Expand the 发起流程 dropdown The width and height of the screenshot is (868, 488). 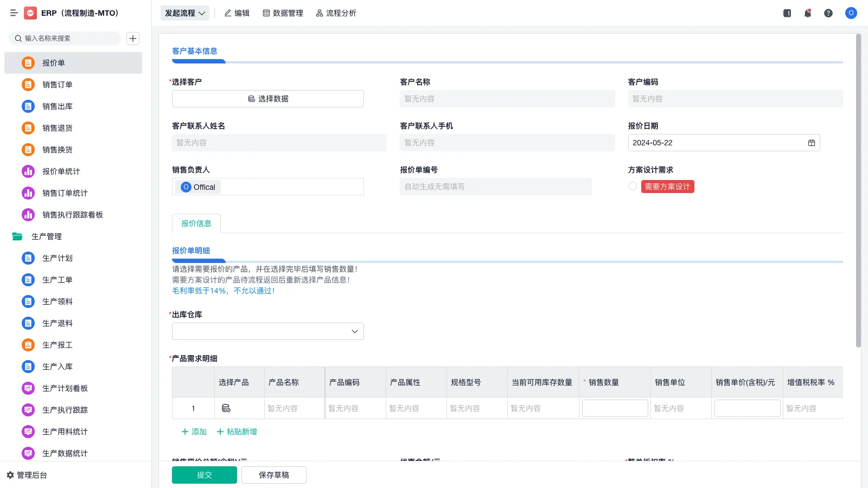[184, 13]
